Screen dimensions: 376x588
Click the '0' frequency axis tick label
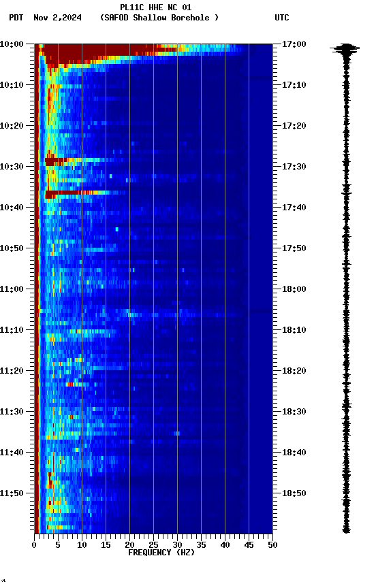[x=34, y=546]
